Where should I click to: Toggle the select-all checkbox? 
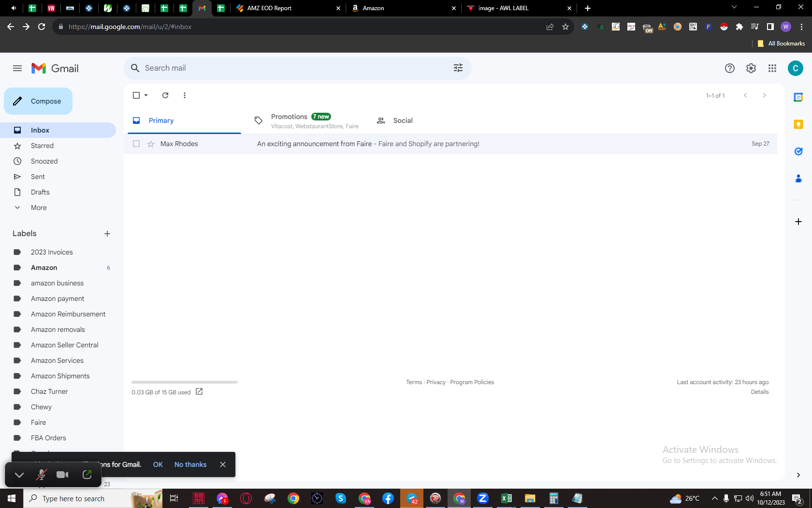point(136,95)
